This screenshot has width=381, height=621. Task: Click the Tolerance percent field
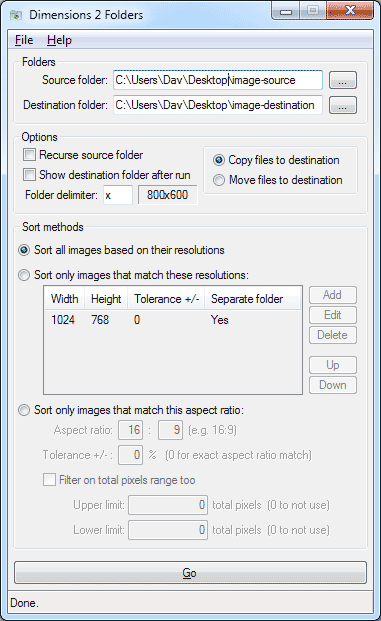(131, 455)
